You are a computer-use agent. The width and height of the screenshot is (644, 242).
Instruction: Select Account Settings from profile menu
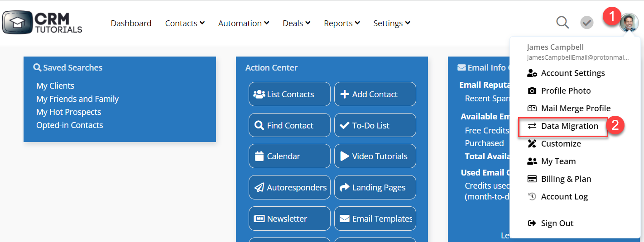[x=573, y=73]
